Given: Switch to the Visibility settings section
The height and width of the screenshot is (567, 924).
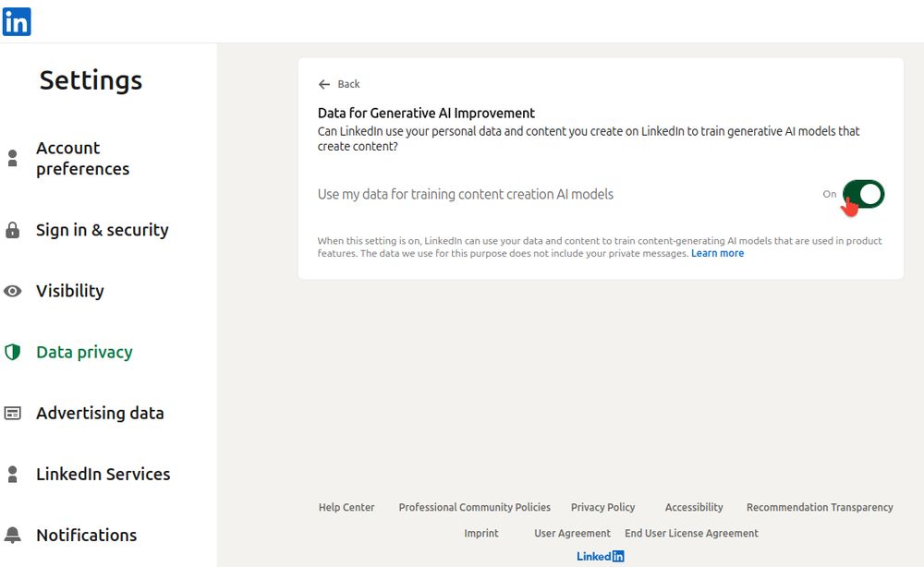Looking at the screenshot, I should point(69,291).
